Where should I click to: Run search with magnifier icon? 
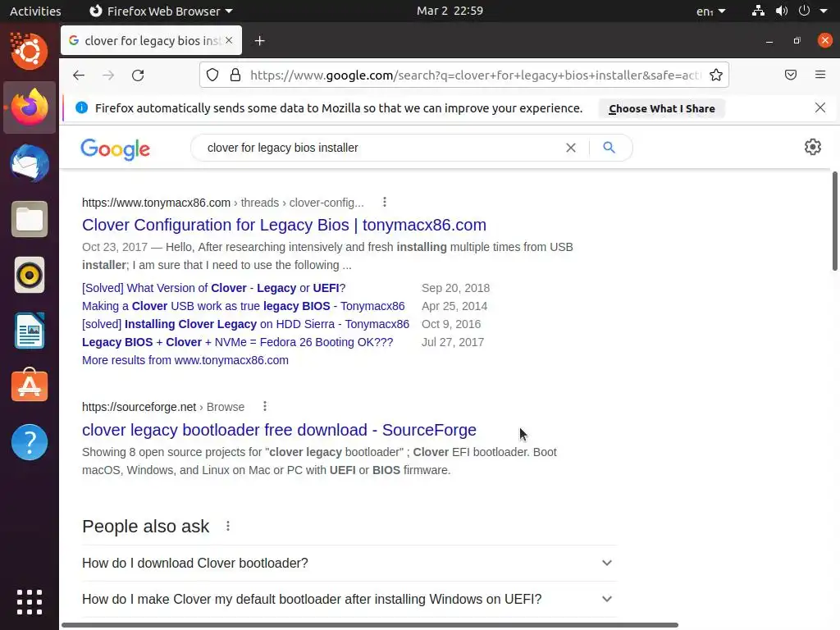pyautogui.click(x=609, y=148)
